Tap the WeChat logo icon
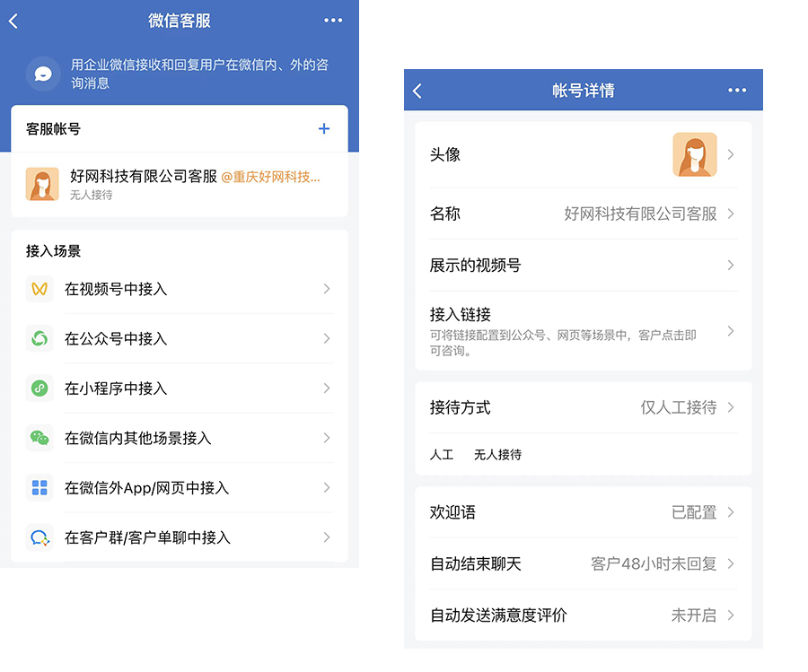This screenshot has width=808, height=672. [x=40, y=438]
